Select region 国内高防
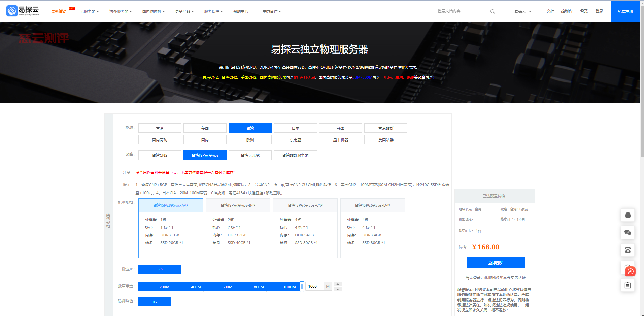Image resolution: width=644 pixels, height=316 pixels. (160, 140)
